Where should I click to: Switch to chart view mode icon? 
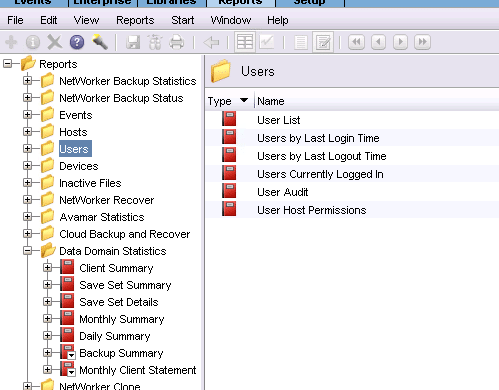[267, 42]
